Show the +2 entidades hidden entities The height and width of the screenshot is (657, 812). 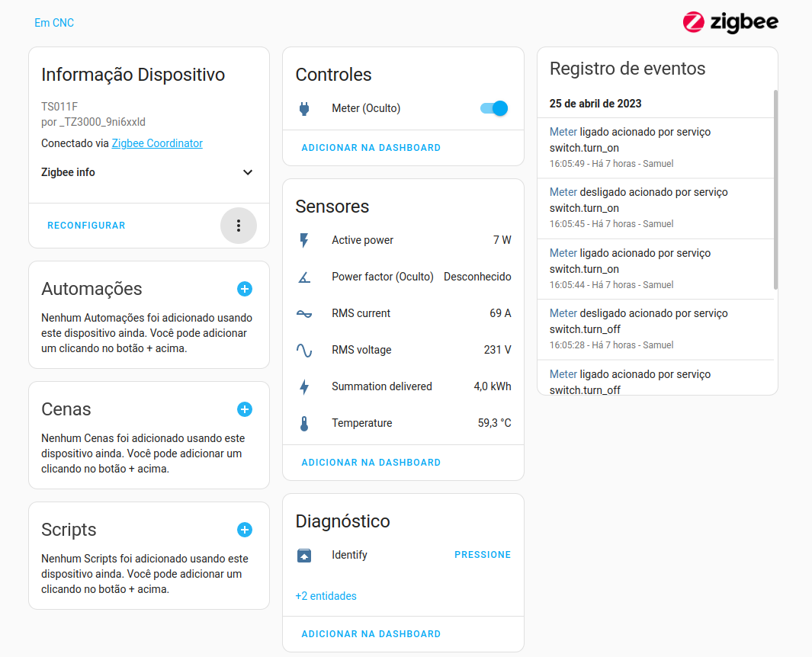coord(326,596)
